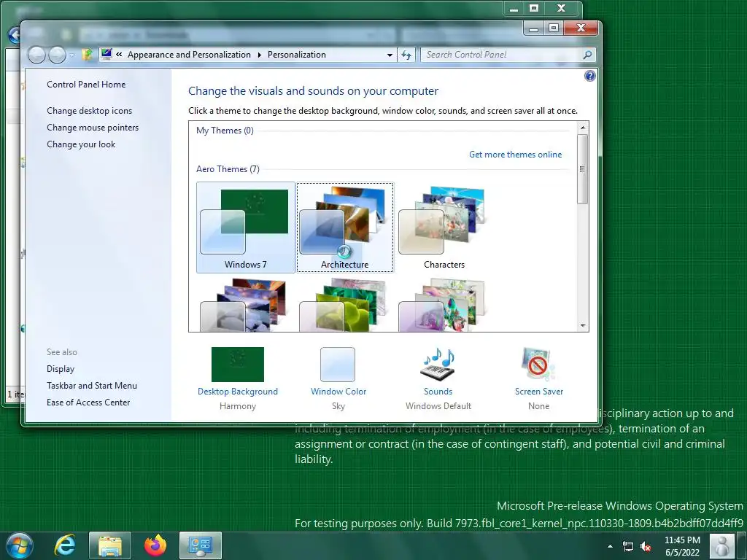Expand the address bar history dropdown

(x=390, y=55)
